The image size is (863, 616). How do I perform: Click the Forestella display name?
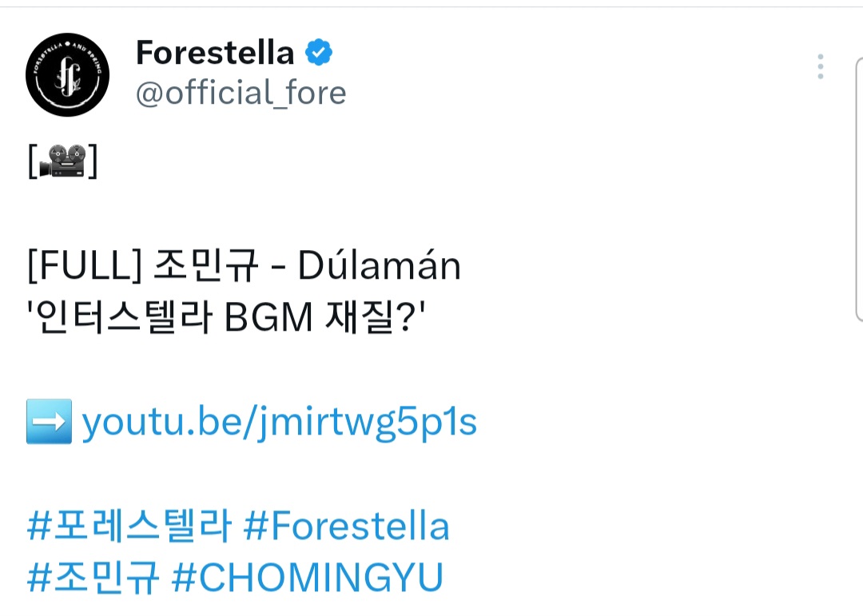tap(215, 53)
